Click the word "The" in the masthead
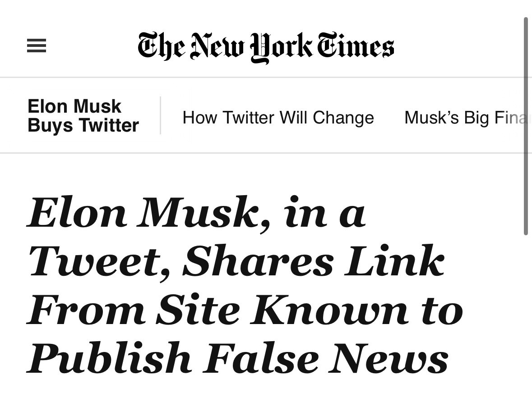532x393 pixels. coord(162,47)
